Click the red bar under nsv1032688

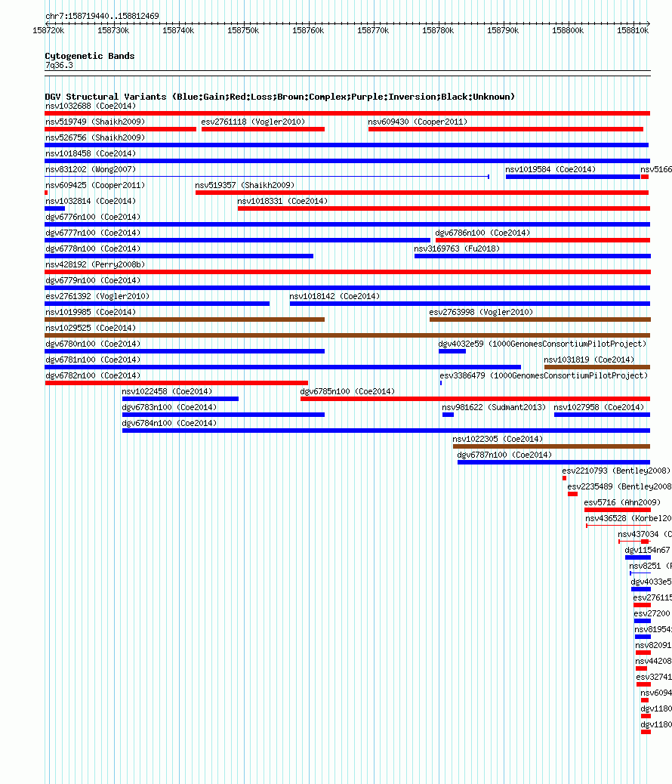[347, 113]
